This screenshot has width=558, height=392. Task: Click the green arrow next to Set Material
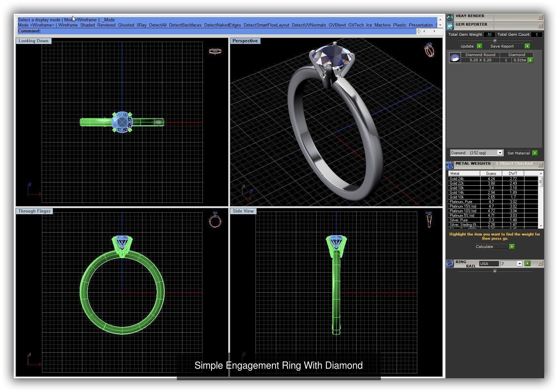tap(535, 153)
